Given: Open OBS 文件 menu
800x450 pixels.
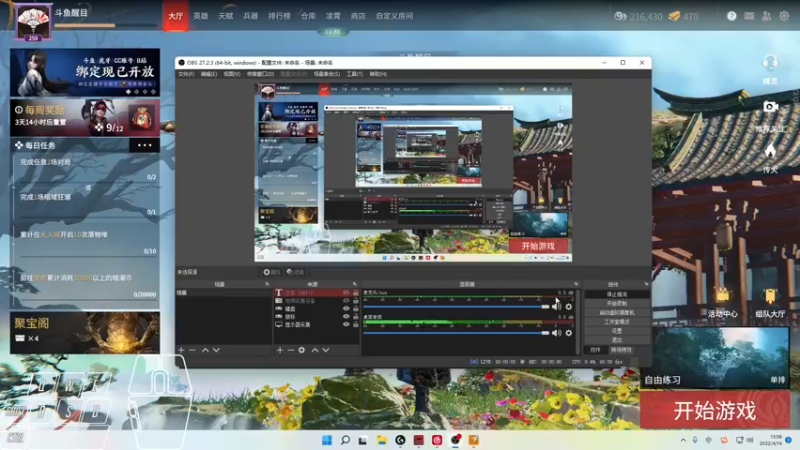Looking at the screenshot, I should tap(186, 74).
